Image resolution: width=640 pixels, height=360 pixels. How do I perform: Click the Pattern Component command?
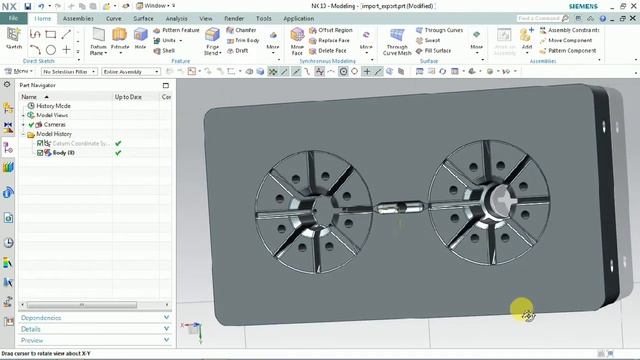[568, 51]
